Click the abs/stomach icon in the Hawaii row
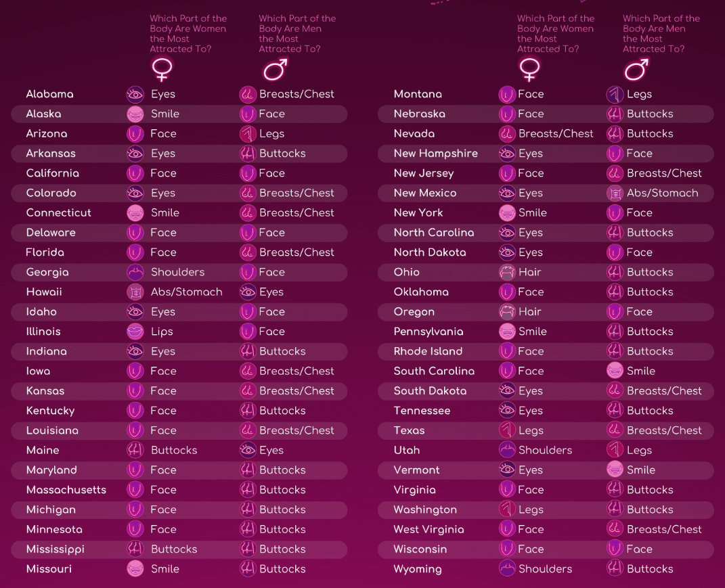 click(x=135, y=292)
